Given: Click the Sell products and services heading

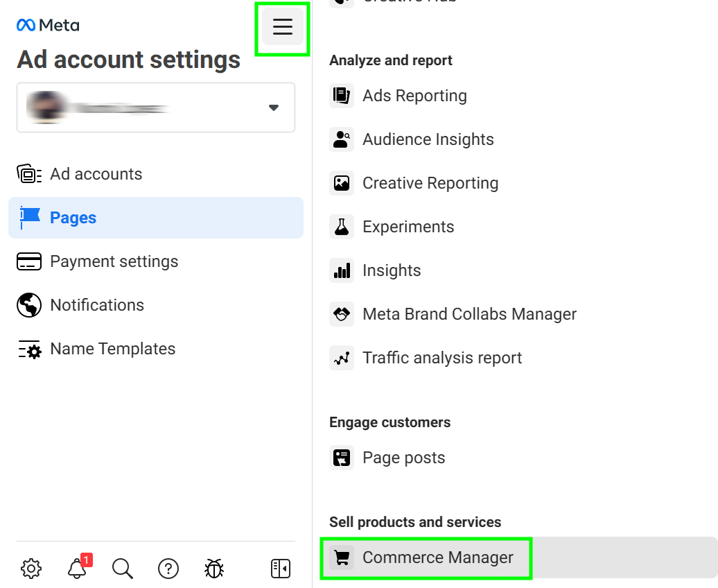Looking at the screenshot, I should tap(415, 522).
